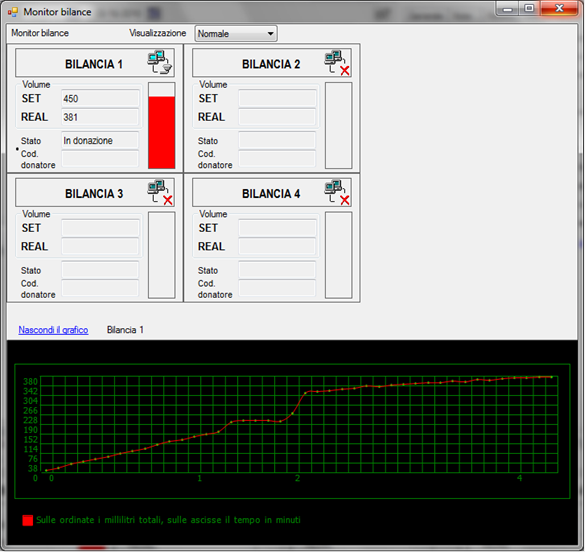Click Bilancia 4 Stato field
The image size is (585, 552).
277,270
